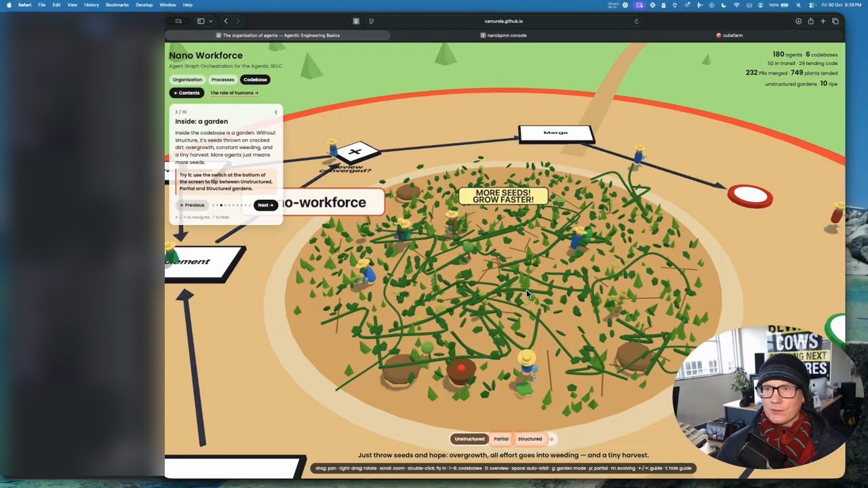Open the Contents dropdown button

(x=186, y=93)
